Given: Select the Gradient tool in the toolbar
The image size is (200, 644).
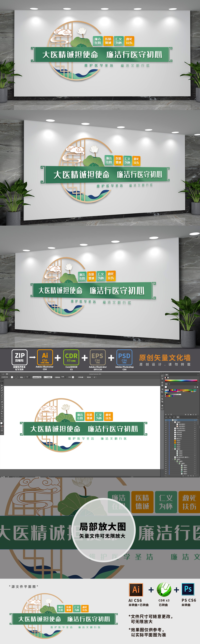Looking at the screenshot, I should click(x=2, y=407).
